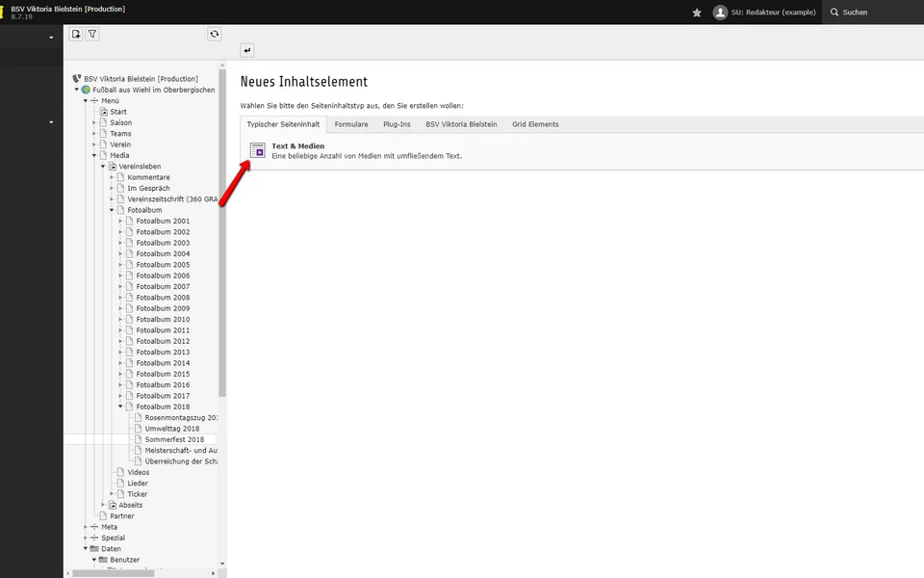Expand the Saison page node
This screenshot has width=924, height=578.
coord(94,123)
